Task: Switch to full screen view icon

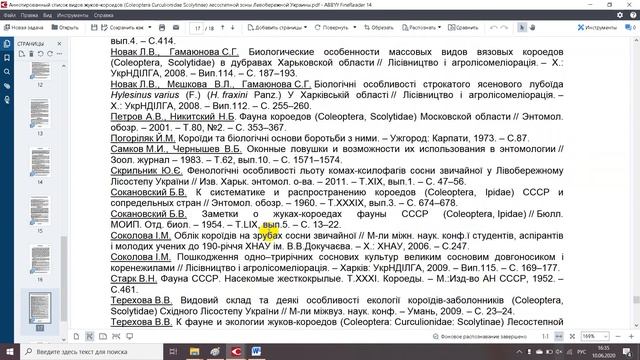Action: (130, 336)
